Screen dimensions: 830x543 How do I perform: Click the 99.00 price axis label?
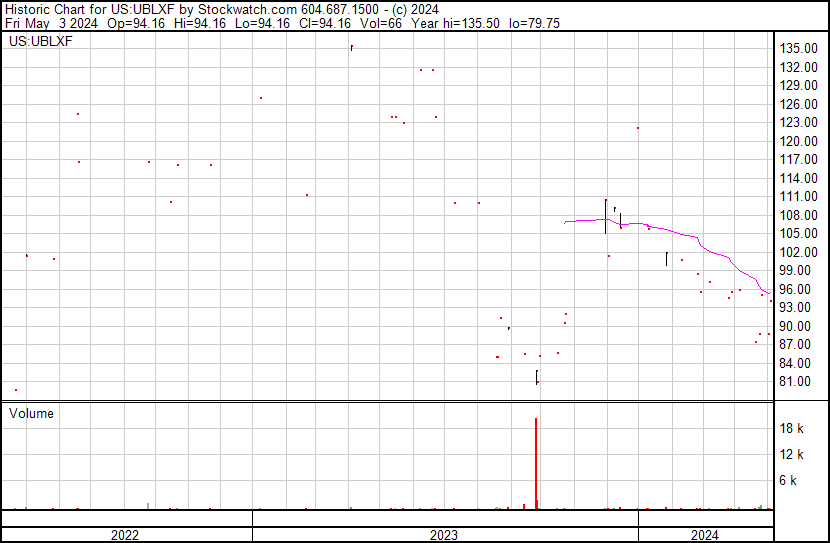pyautogui.click(x=795, y=270)
